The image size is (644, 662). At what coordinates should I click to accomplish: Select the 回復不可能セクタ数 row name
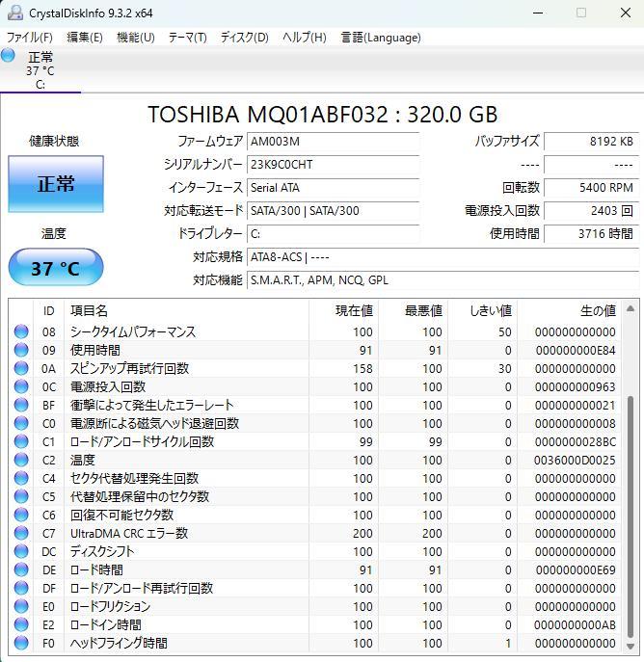pos(122,516)
